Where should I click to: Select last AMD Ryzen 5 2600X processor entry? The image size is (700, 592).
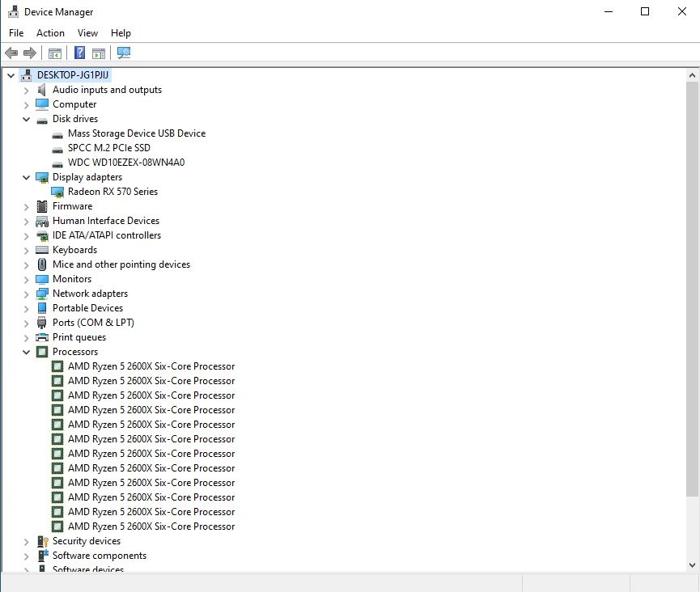(x=151, y=526)
